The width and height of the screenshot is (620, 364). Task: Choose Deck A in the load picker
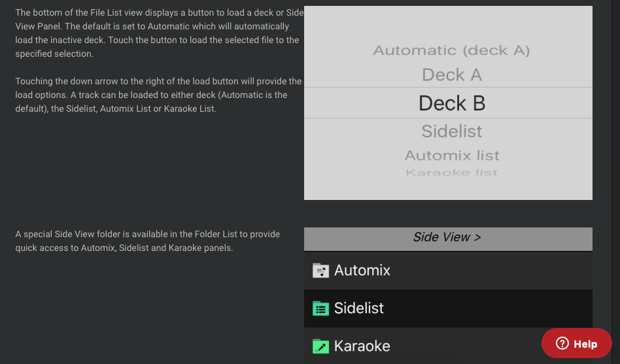coord(451,74)
